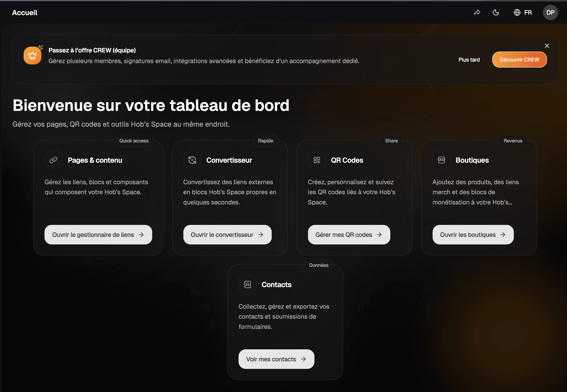Viewport: 567px width, 392px height.
Task: Click the Contacts address book icon
Action: click(x=247, y=284)
